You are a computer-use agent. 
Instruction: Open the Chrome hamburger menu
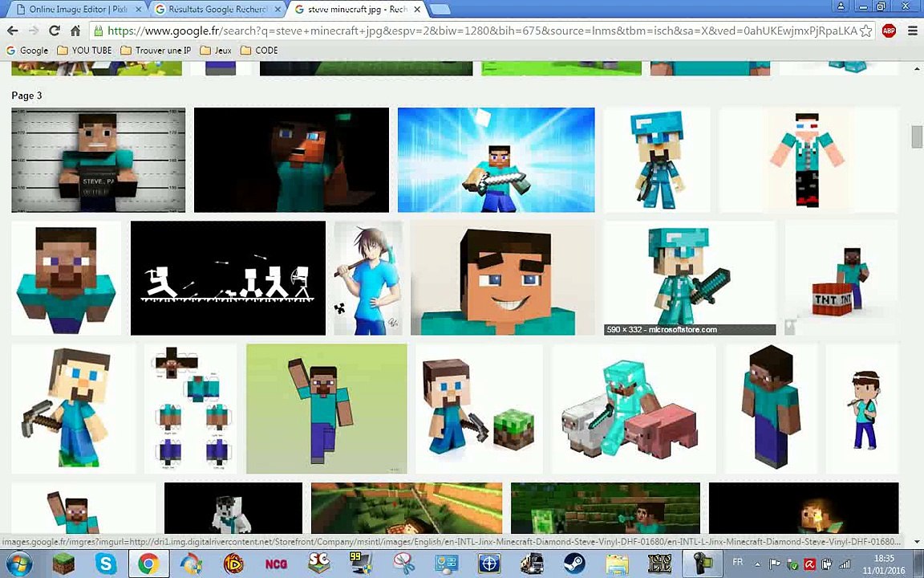(x=912, y=31)
